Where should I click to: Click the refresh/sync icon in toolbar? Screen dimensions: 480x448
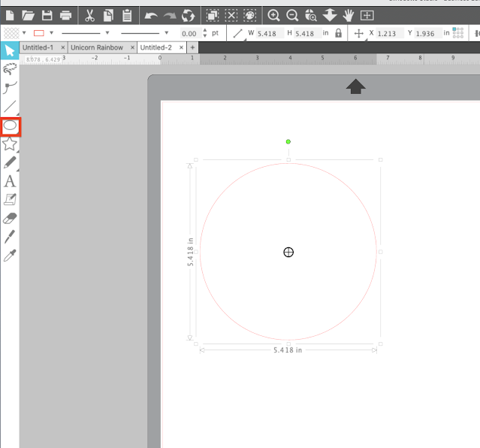pyautogui.click(x=188, y=15)
